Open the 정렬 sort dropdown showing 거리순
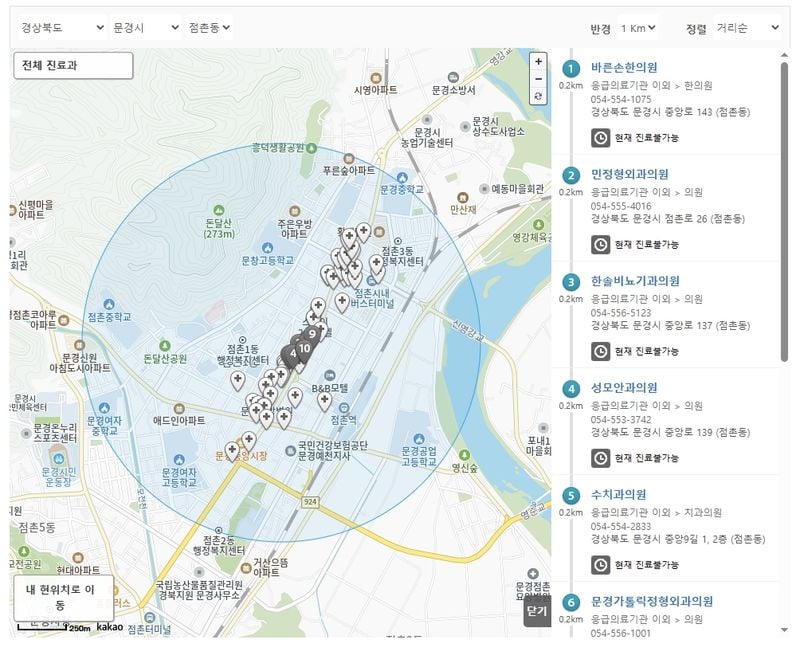Screen dimensions: 800x652 click(x=743, y=28)
